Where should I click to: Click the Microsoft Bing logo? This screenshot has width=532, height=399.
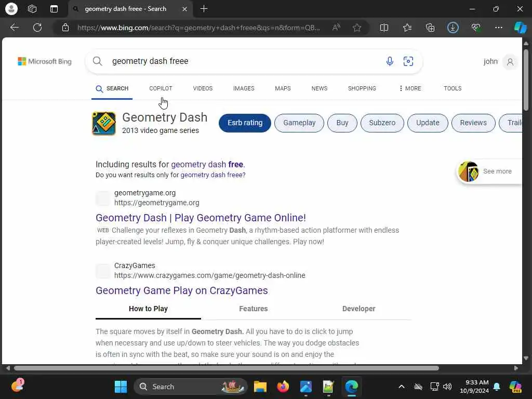tap(45, 61)
